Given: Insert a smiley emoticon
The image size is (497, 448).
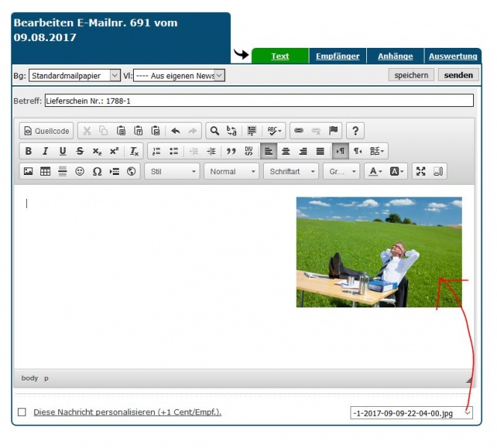Looking at the screenshot, I should [80, 171].
